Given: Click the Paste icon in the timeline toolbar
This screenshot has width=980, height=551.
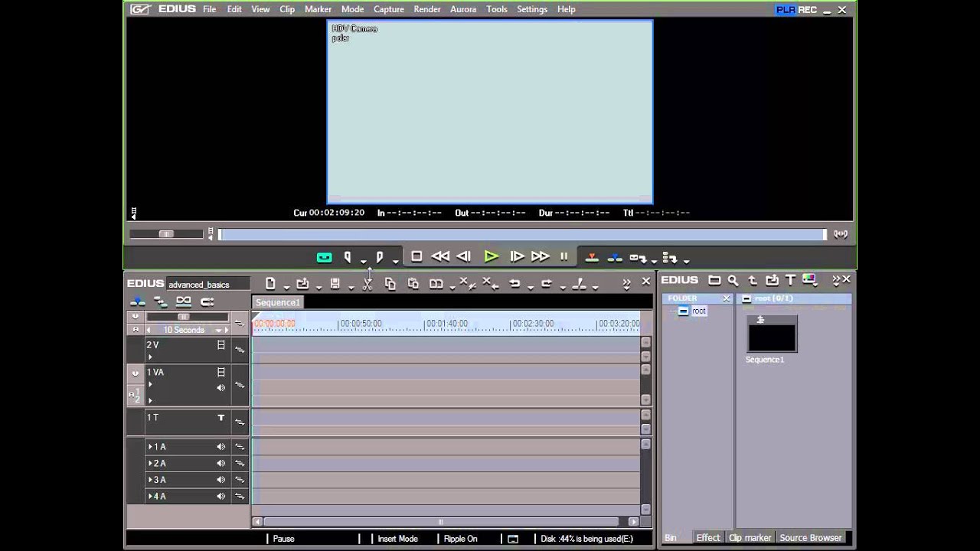Looking at the screenshot, I should 413,284.
